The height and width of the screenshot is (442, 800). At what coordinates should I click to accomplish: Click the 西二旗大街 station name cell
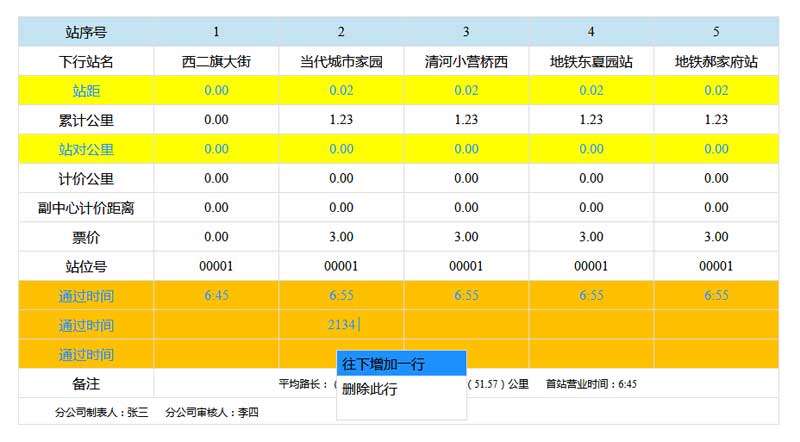point(216,62)
